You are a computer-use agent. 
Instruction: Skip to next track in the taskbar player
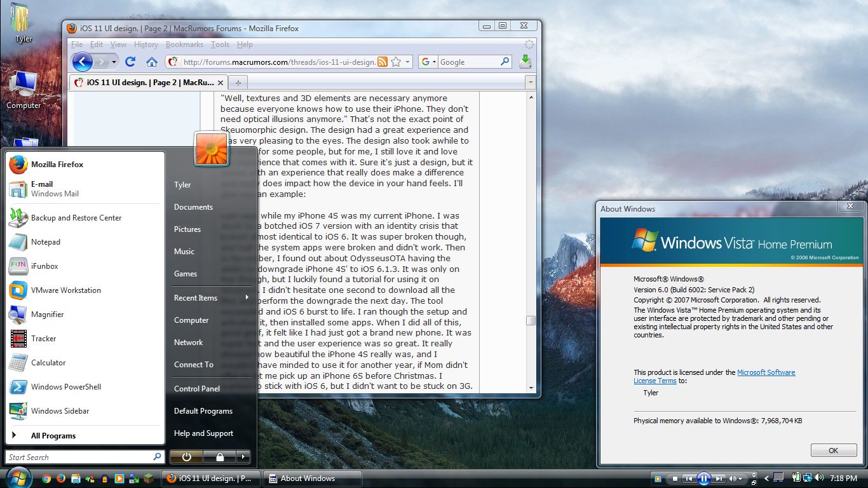[x=719, y=478]
